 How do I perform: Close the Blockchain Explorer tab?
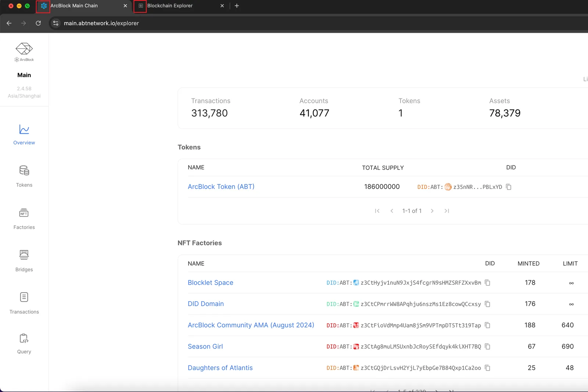pyautogui.click(x=222, y=6)
